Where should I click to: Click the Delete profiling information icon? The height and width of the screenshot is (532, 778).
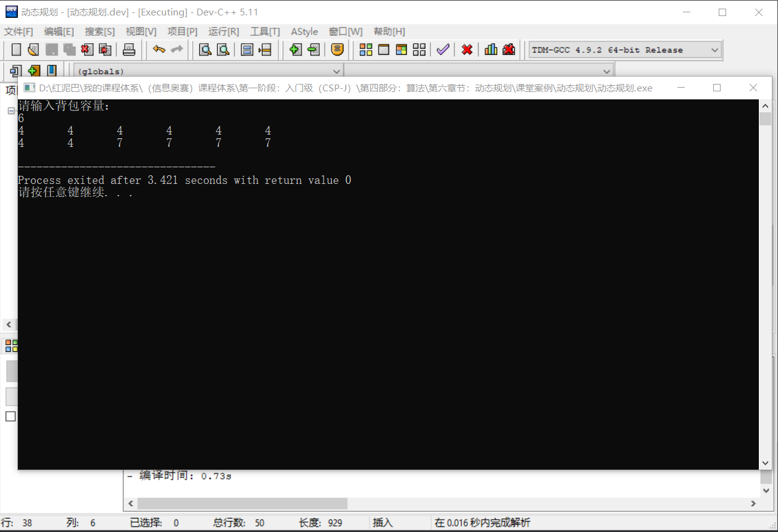tap(509, 50)
